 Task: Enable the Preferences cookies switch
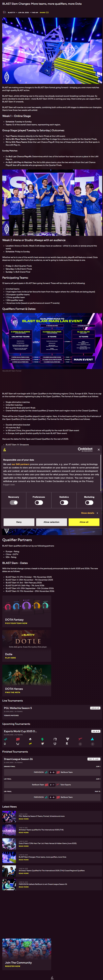(x=39, y=503)
